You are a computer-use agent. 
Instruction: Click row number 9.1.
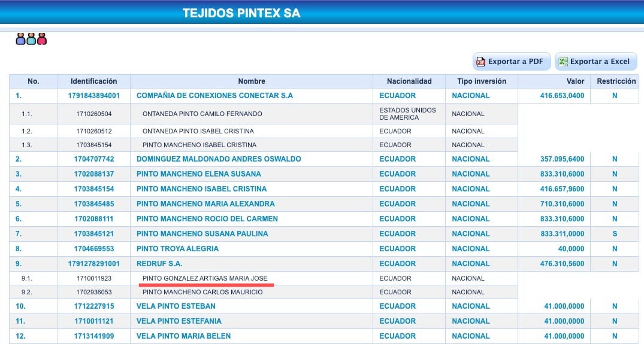pyautogui.click(x=27, y=278)
